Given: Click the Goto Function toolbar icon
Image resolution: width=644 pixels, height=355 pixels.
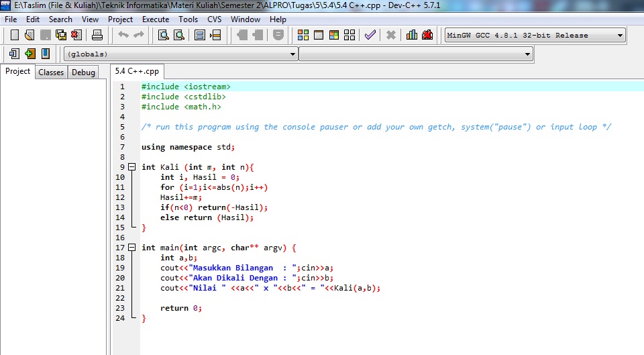Looking at the screenshot, I should 200,35.
